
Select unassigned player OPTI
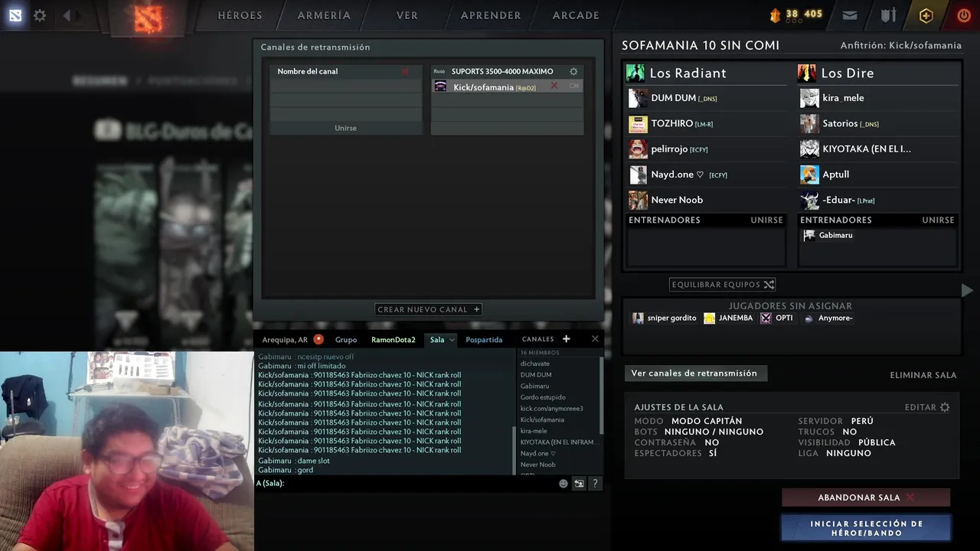point(776,318)
